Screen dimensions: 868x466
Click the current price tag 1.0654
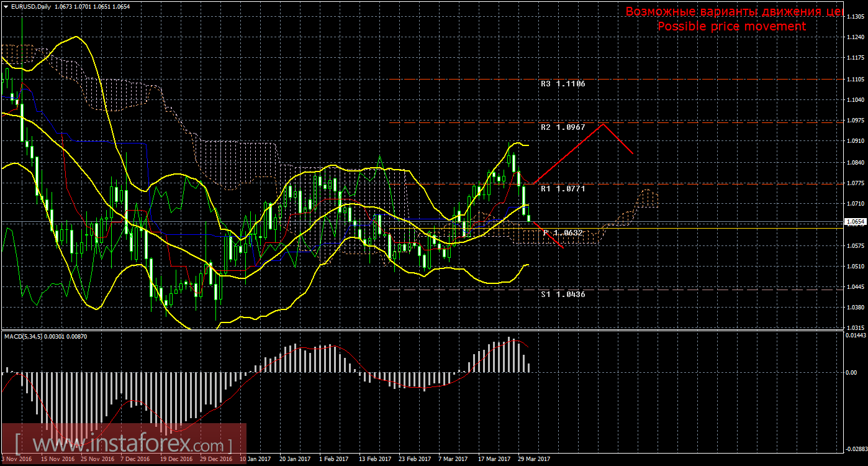856,221
